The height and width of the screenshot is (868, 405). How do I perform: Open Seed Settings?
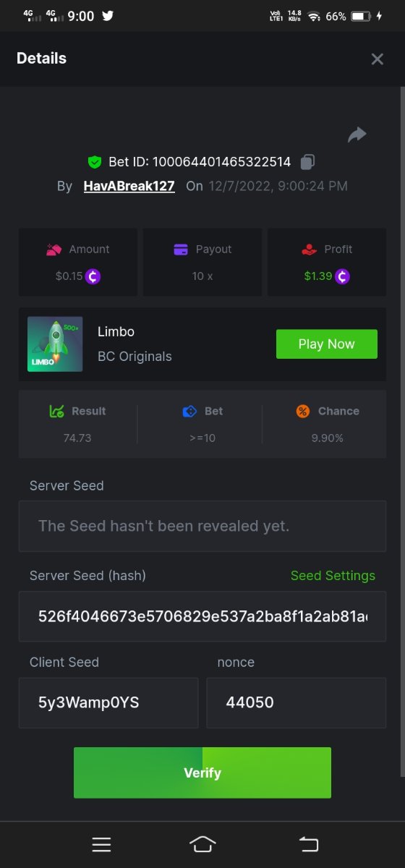tap(333, 576)
